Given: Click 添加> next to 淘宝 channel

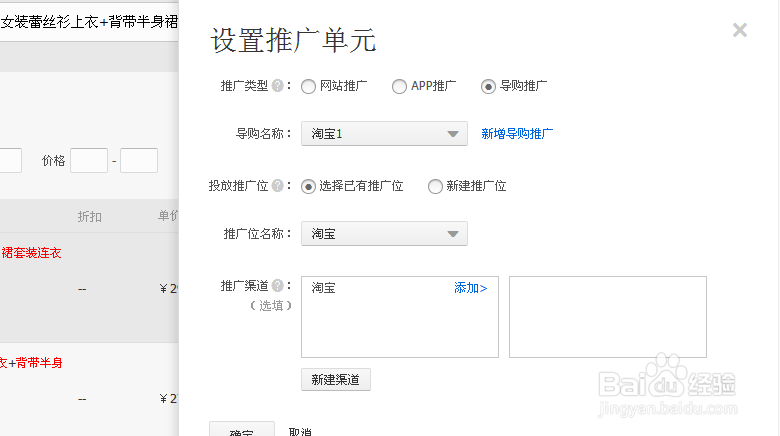Looking at the screenshot, I should (471, 288).
